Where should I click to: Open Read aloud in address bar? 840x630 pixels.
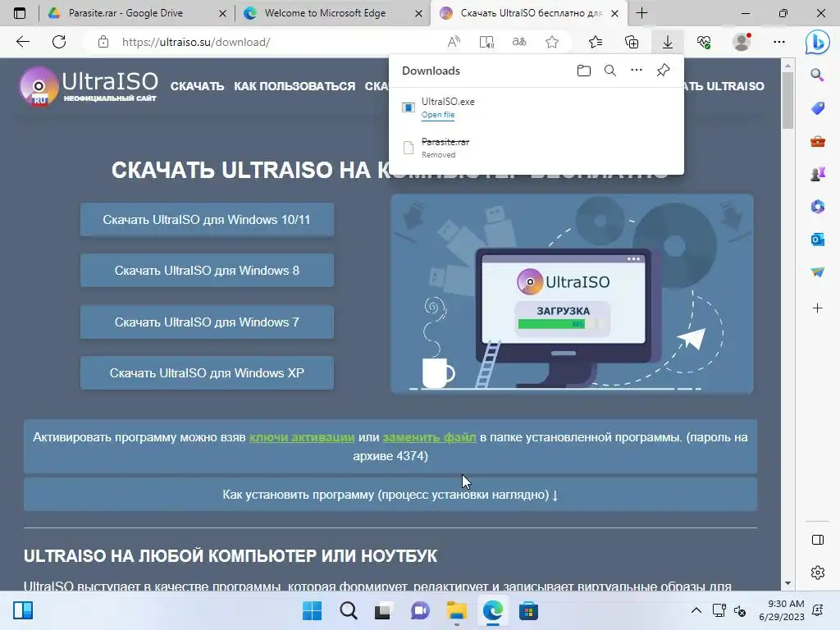pyautogui.click(x=454, y=42)
